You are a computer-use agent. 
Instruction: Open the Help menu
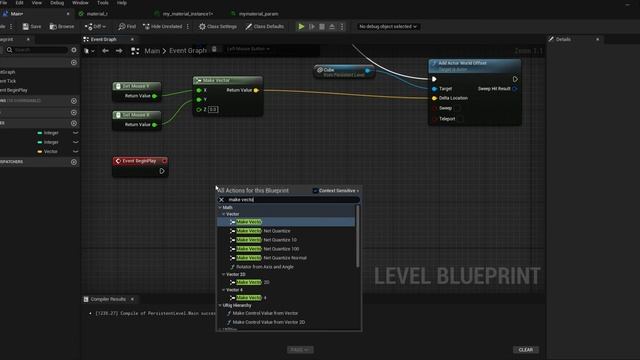(122, 3)
